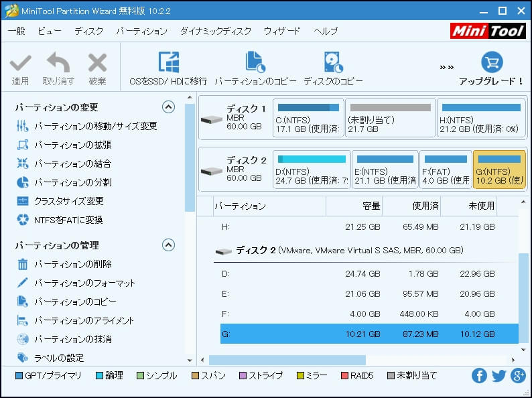This screenshot has width=532, height=398.
Task: Open the Google+ share icon
Action: tap(518, 376)
